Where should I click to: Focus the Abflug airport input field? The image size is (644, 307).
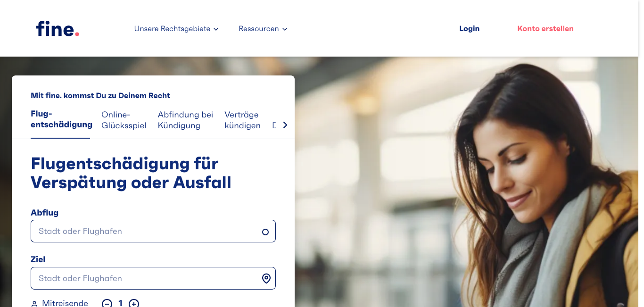point(153,231)
